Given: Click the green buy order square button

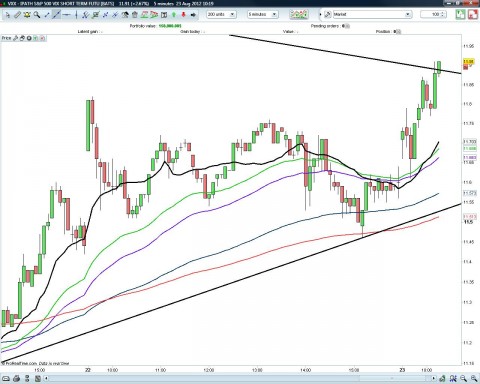Looking at the screenshot, I should pyautogui.click(x=460, y=14).
